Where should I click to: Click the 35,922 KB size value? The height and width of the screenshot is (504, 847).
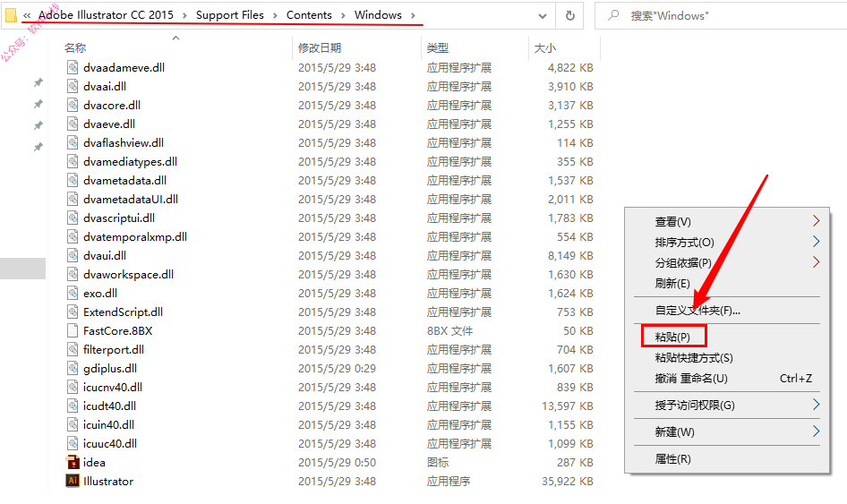click(x=567, y=482)
